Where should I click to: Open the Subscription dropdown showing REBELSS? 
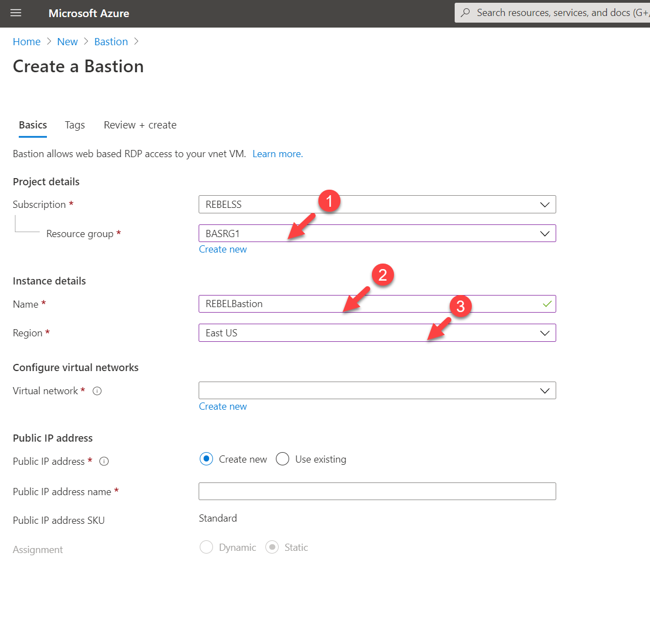[x=377, y=205]
